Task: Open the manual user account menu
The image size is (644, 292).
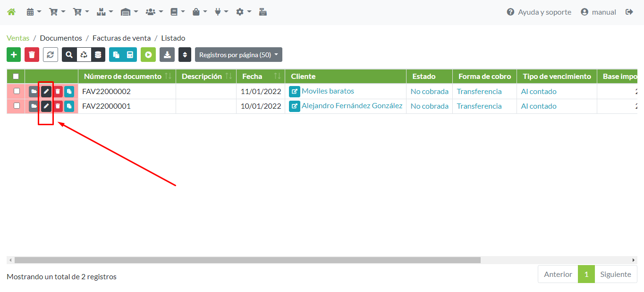Action: click(598, 12)
